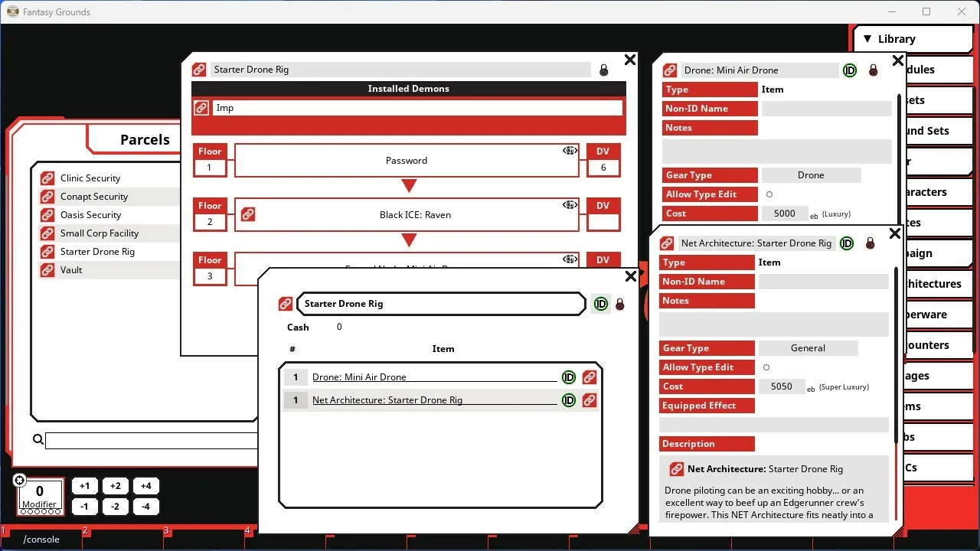Click scrollbar in Drone: Mini Air Drone window
Viewport: 980px width, 551px height.
(899, 159)
